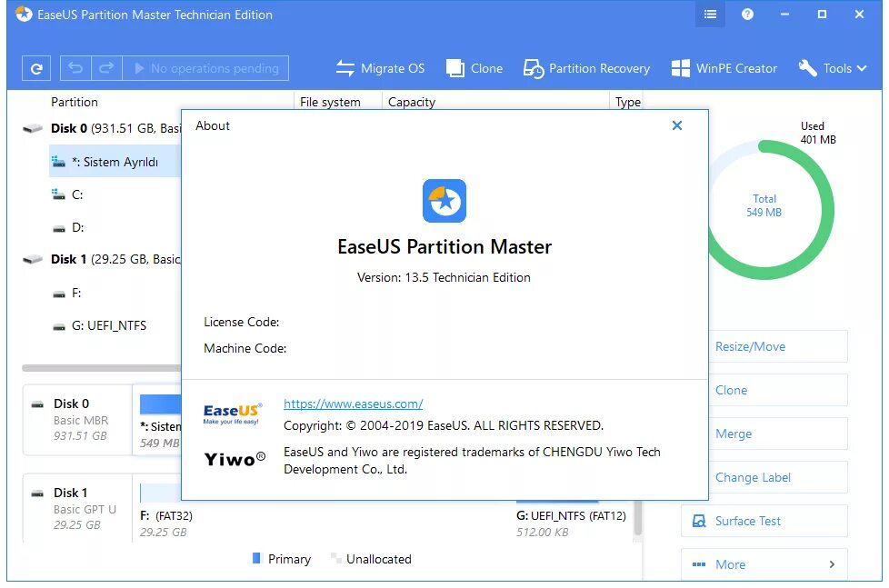Click Merge in the side panel

[x=778, y=434]
